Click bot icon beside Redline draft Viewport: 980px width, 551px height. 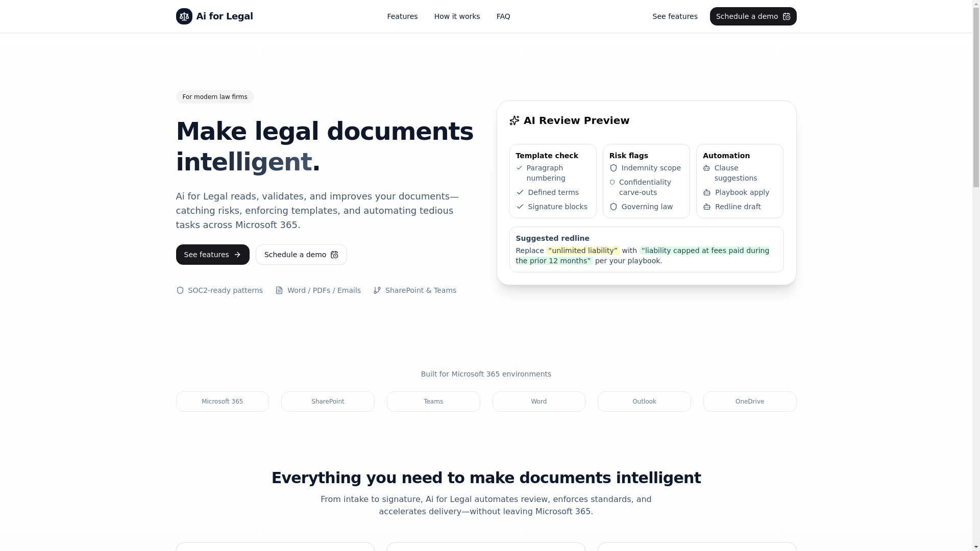point(707,207)
